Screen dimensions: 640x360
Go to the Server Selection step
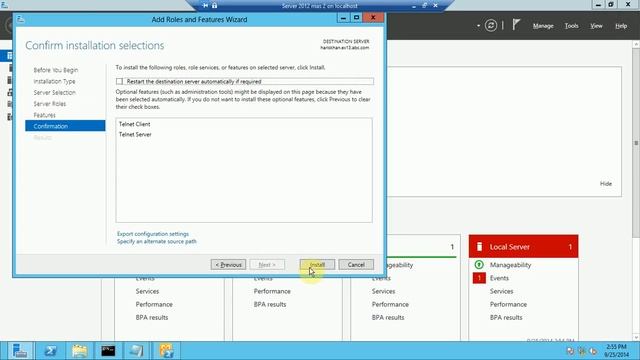tap(54, 93)
